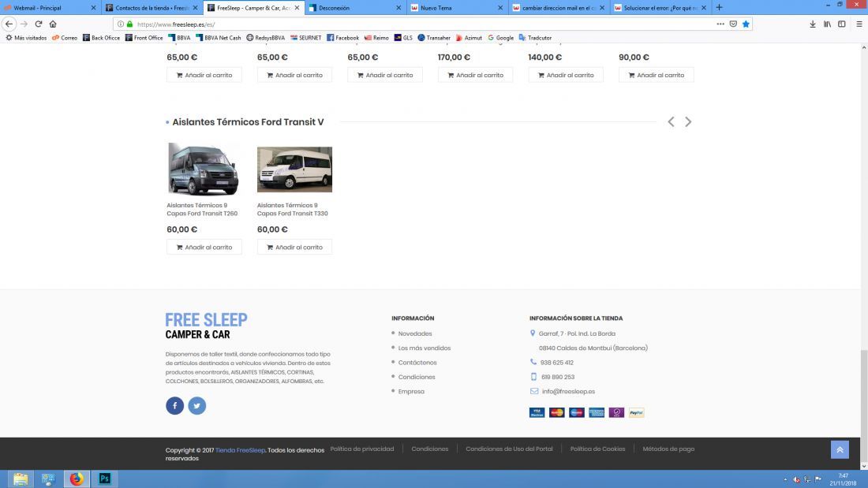The height and width of the screenshot is (488, 868).
Task: Open the Novedades footer link
Action: [x=414, y=333]
